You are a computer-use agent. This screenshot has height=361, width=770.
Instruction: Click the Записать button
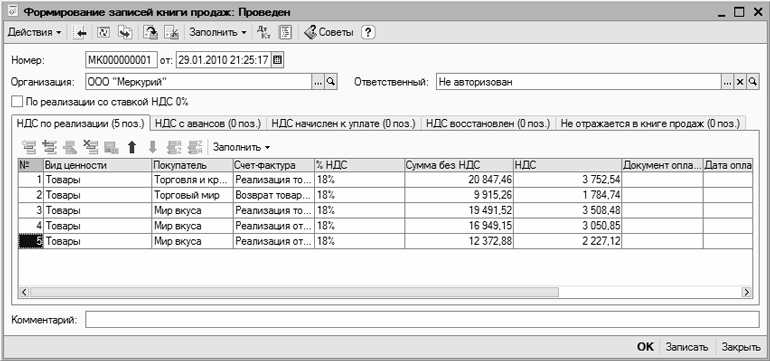tap(687, 347)
